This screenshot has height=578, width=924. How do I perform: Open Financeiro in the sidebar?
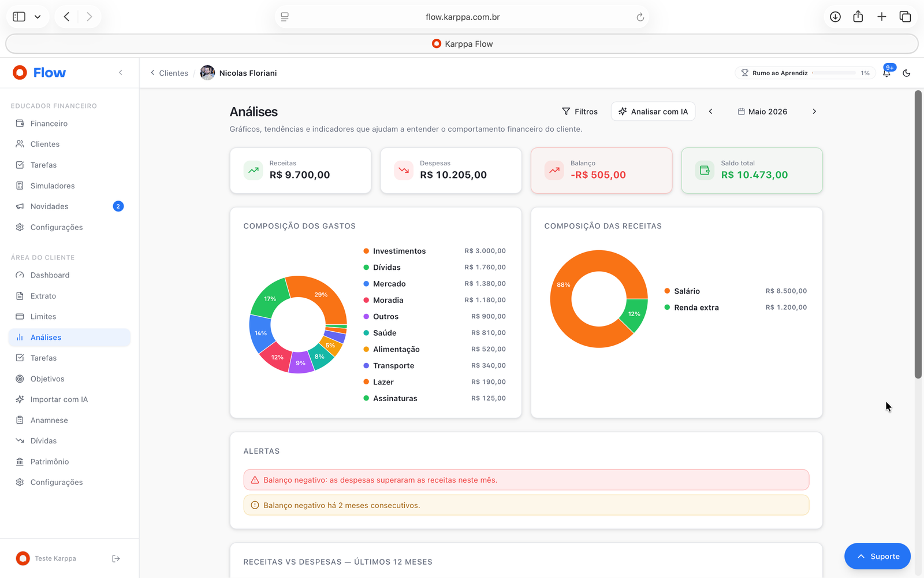pos(69,124)
